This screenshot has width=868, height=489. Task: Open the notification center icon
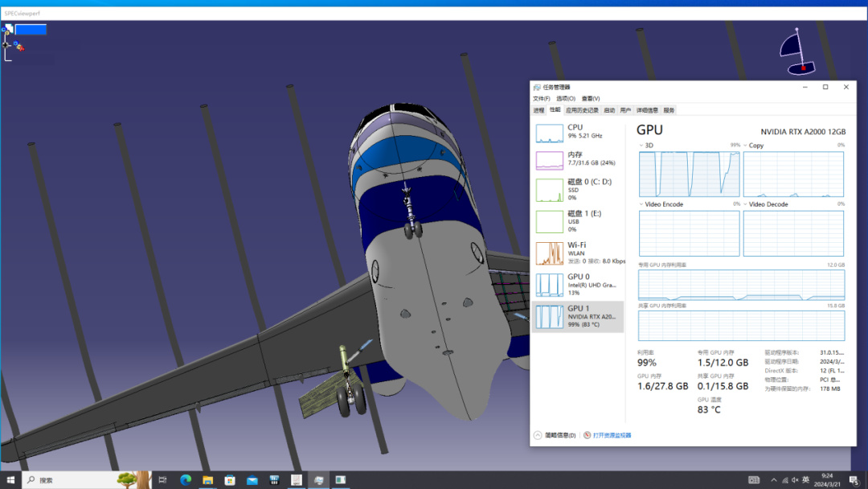point(854,480)
